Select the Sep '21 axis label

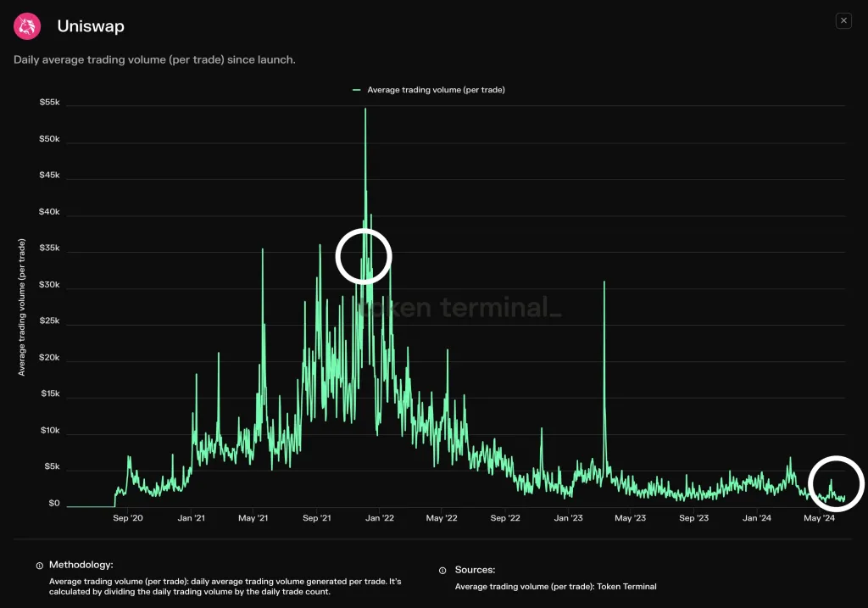point(317,518)
